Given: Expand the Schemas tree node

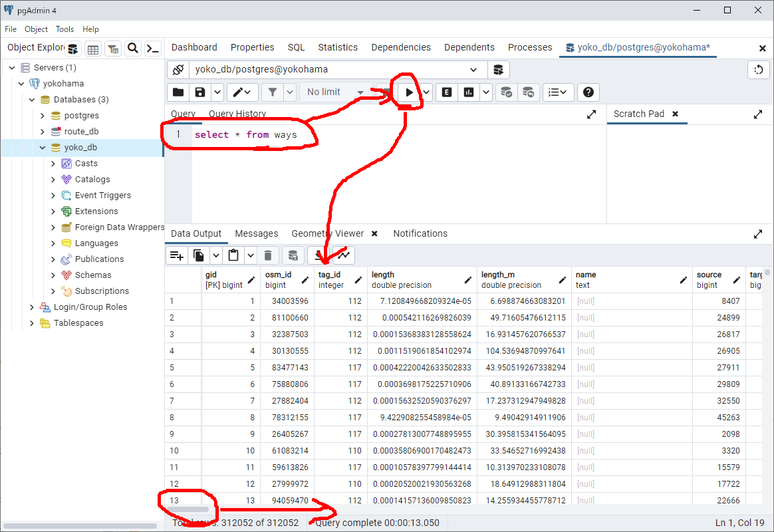Looking at the screenshot, I should tap(53, 275).
